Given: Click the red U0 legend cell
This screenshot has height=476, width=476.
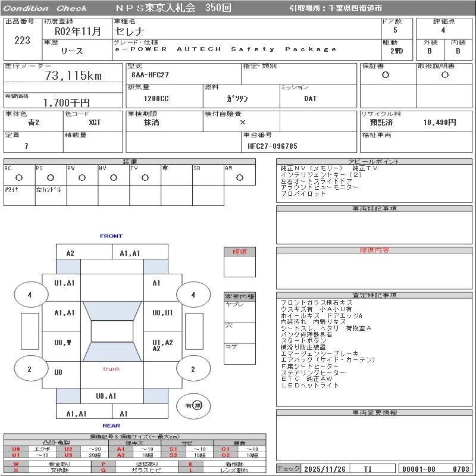Looking at the screenshot, I should pyautogui.click(x=16, y=449).
